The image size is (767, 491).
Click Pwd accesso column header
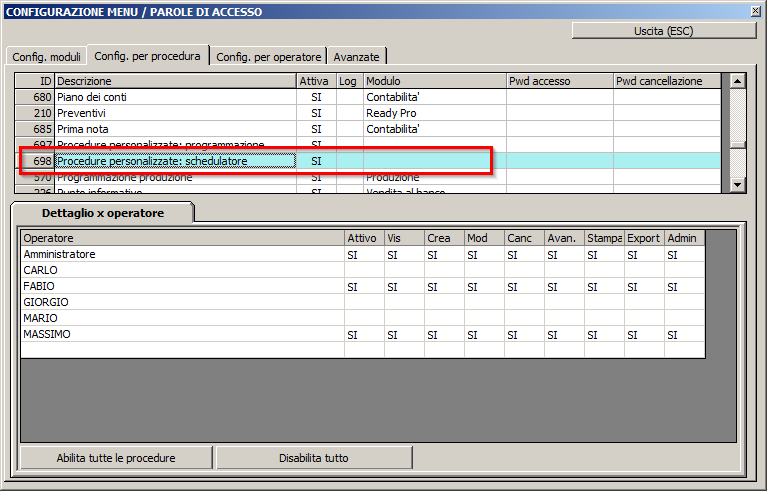(x=560, y=81)
